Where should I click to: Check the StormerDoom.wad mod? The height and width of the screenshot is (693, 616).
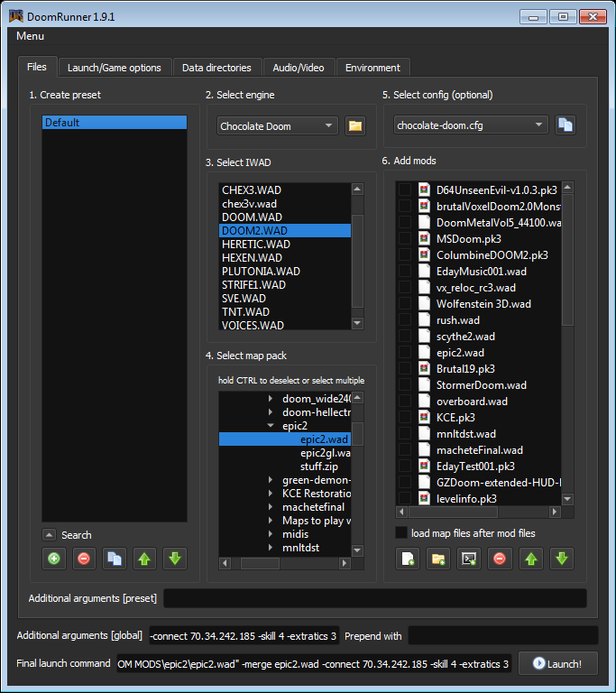pyautogui.click(x=405, y=385)
